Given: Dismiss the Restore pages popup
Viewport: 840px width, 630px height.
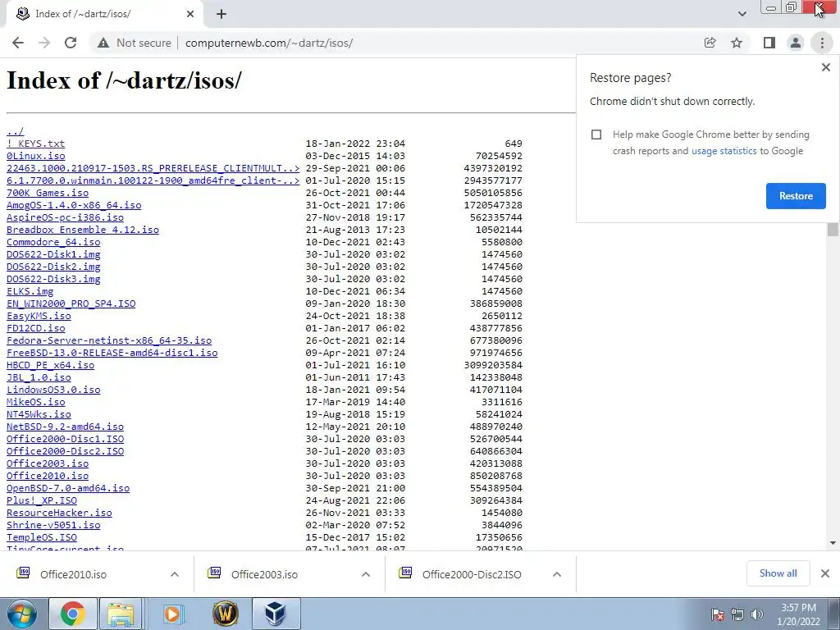Looking at the screenshot, I should [825, 67].
